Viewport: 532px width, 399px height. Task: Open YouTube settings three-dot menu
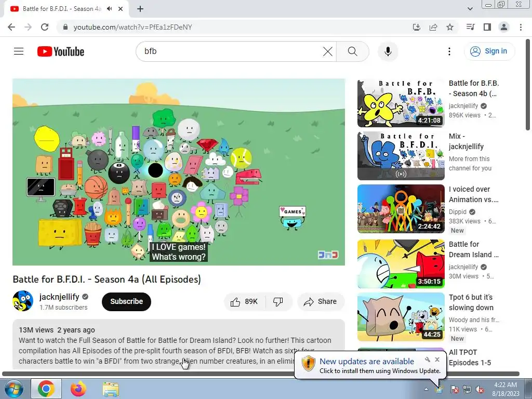[x=449, y=51]
